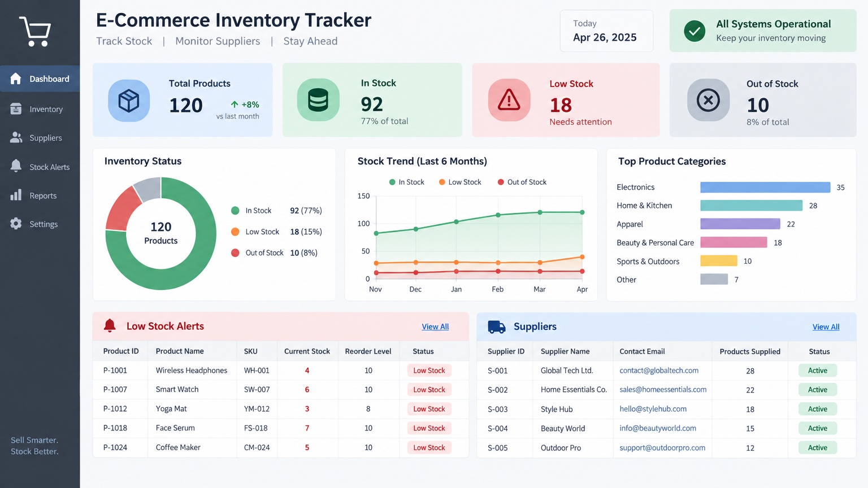Click the Out of Stock X circle icon
Screen dimensions: 868x488
click(x=708, y=100)
